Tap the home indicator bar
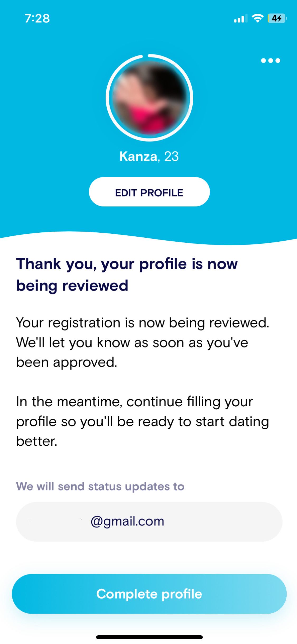 click(x=149, y=637)
